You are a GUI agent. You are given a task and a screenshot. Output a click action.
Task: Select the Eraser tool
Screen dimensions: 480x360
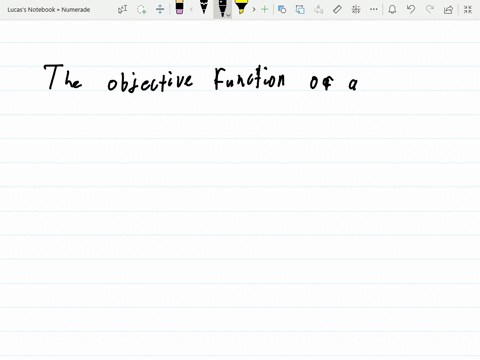[179, 7]
